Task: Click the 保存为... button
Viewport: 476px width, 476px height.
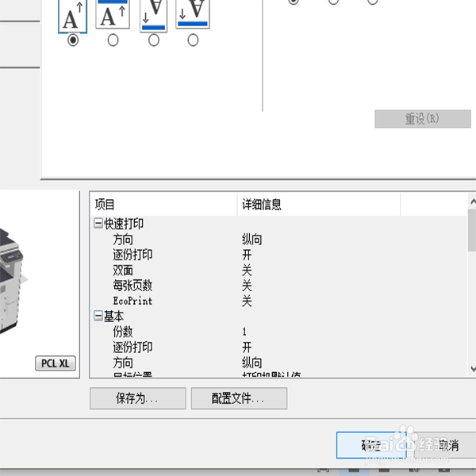Action: tap(138, 398)
